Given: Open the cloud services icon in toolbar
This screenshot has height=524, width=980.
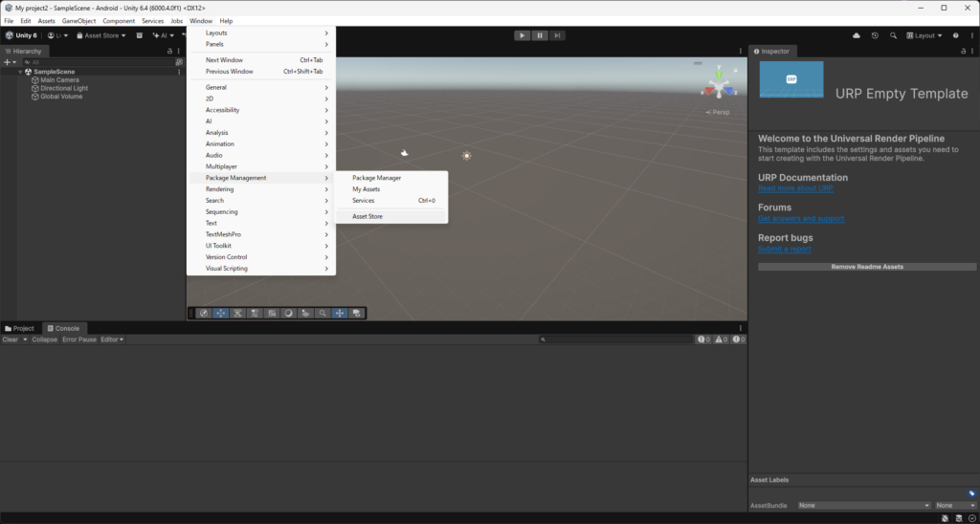Looking at the screenshot, I should (857, 35).
